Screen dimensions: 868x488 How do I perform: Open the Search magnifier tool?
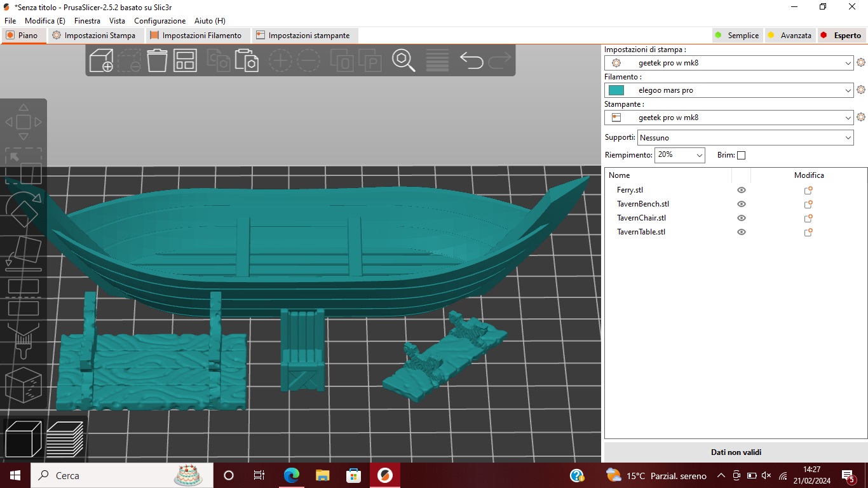(x=403, y=60)
